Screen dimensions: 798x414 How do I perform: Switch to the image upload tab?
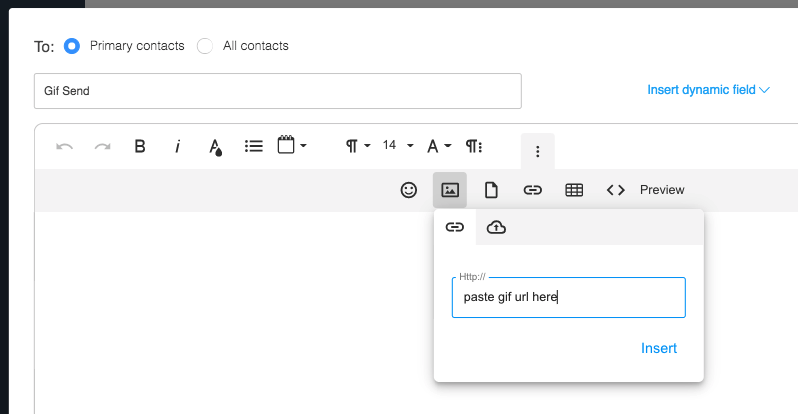click(496, 228)
